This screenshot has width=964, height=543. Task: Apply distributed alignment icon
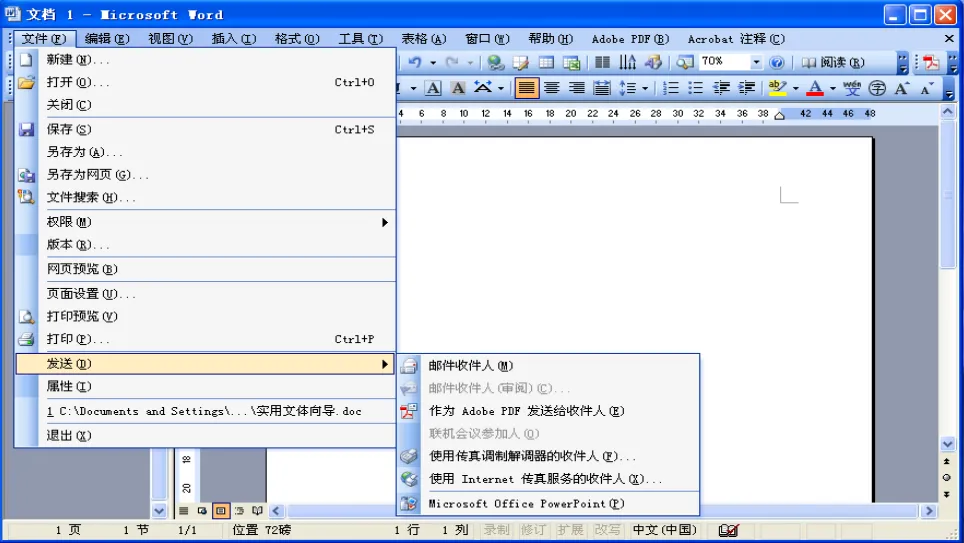602,88
